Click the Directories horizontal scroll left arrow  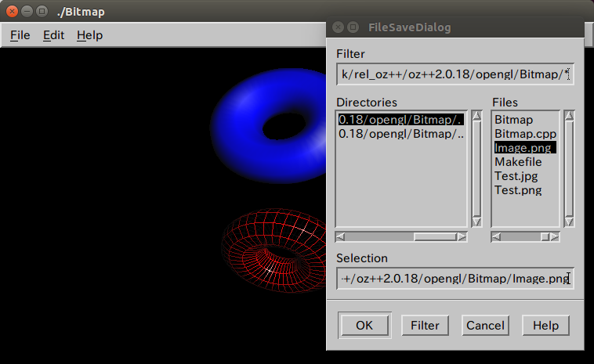(x=340, y=237)
